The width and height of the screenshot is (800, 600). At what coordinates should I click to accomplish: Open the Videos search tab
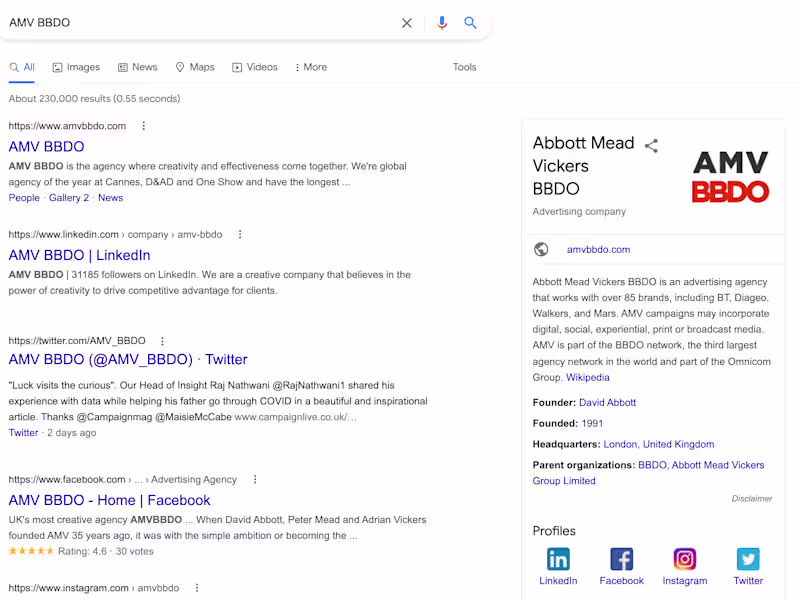pyautogui.click(x=255, y=67)
